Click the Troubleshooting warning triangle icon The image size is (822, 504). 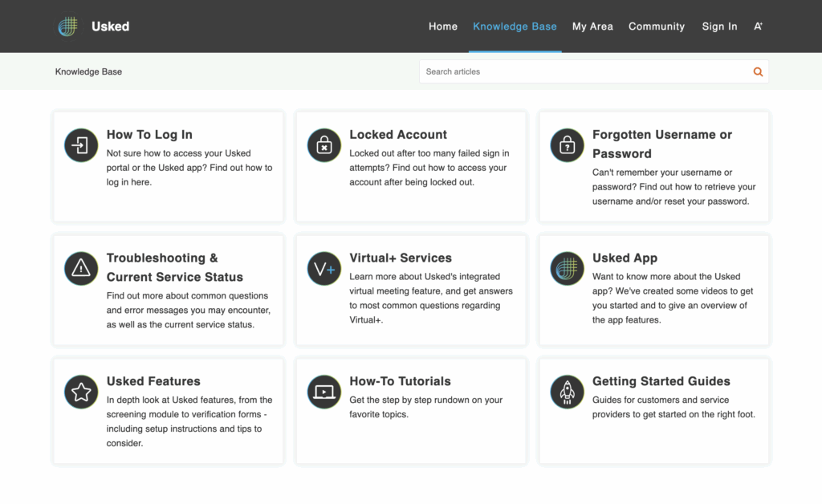coord(81,269)
